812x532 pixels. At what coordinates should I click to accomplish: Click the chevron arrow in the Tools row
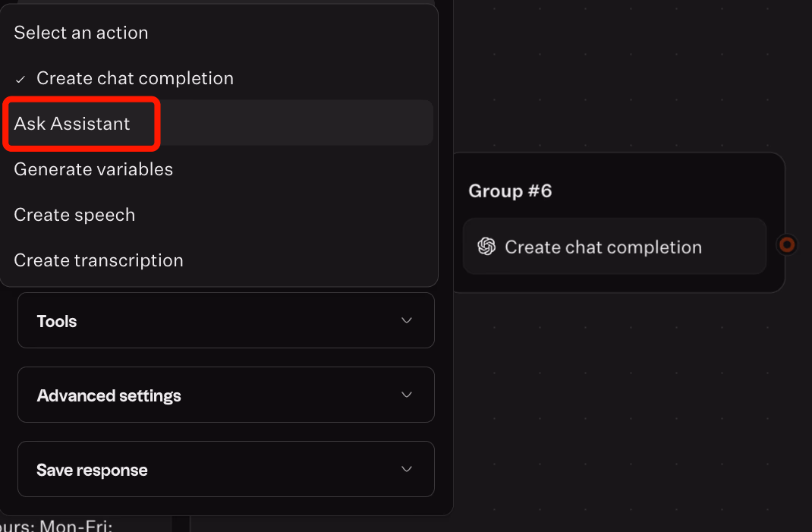407,320
